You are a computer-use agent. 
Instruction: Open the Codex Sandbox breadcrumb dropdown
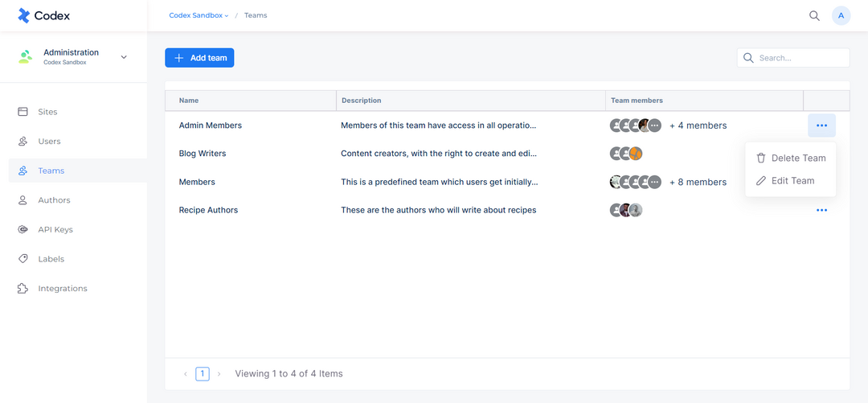point(199,15)
